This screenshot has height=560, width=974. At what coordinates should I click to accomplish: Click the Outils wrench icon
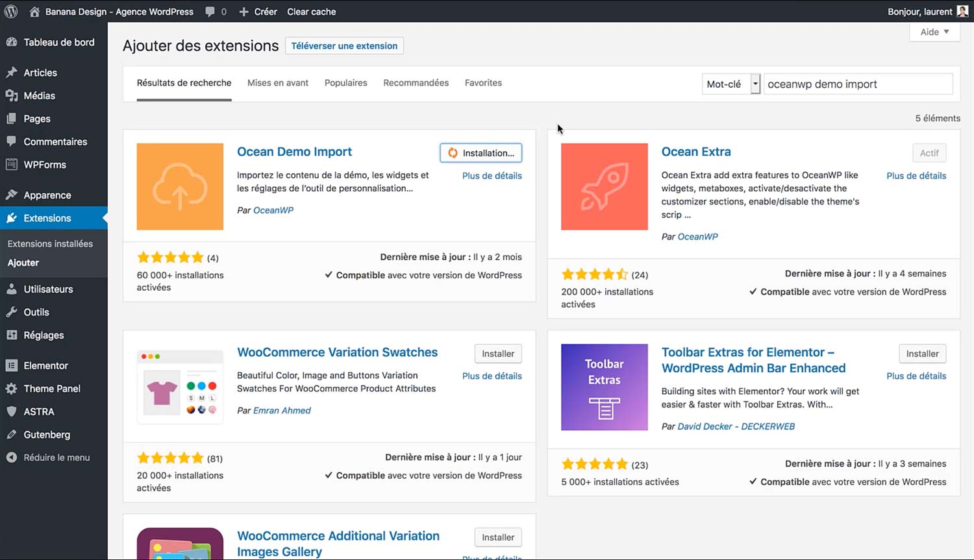[12, 312]
